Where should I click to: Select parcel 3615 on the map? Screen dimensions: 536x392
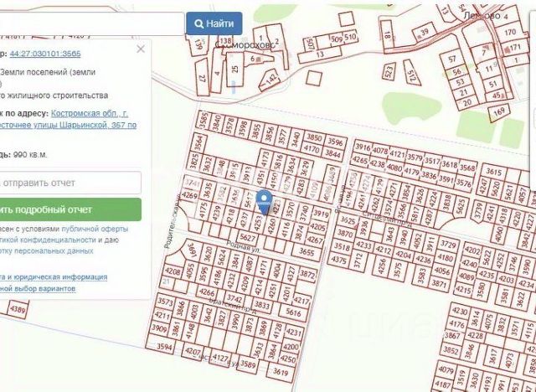[x=493, y=172]
